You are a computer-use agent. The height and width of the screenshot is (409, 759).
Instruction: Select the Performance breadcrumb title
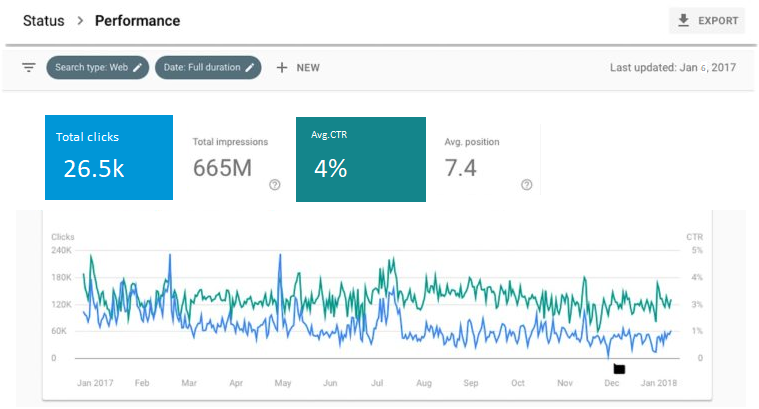coord(137,20)
